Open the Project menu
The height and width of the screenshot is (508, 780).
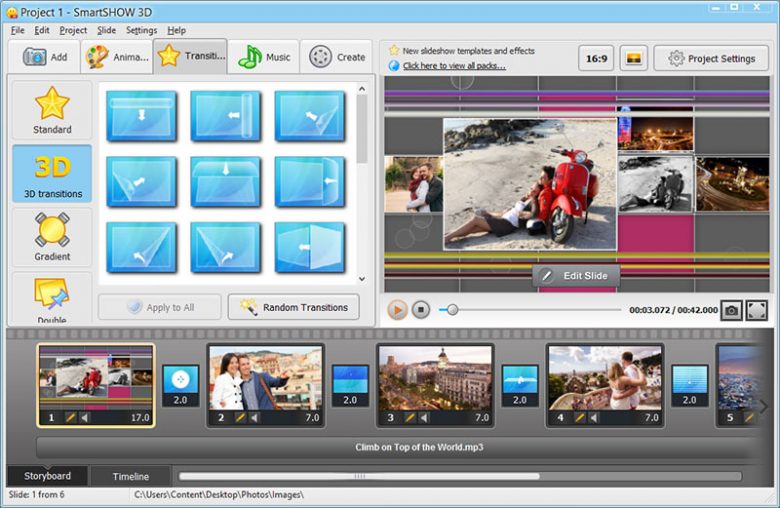point(73,30)
